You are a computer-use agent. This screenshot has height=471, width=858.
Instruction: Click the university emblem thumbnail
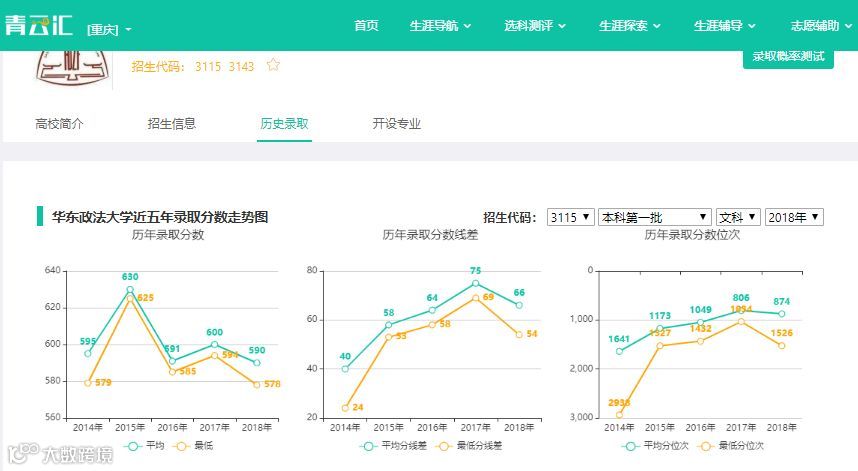pos(72,69)
